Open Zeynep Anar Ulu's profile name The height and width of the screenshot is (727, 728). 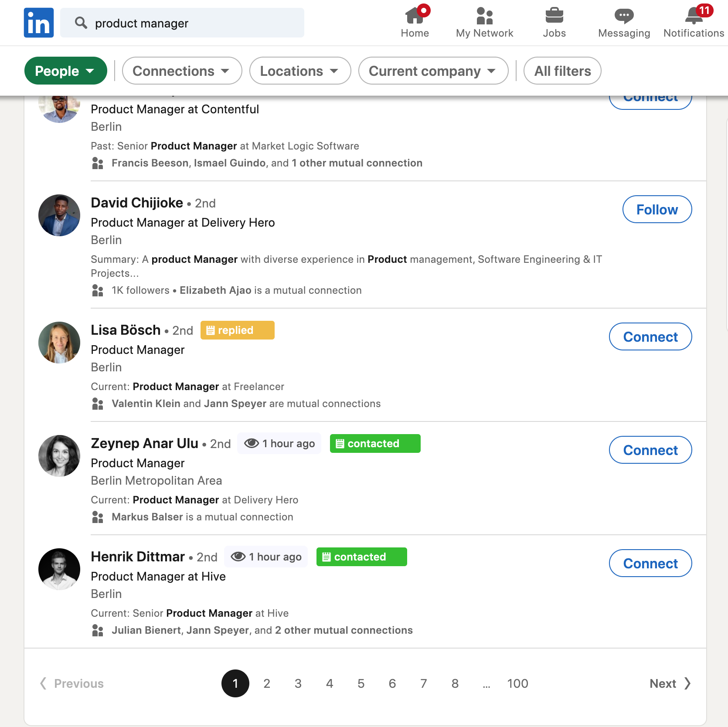coord(144,443)
